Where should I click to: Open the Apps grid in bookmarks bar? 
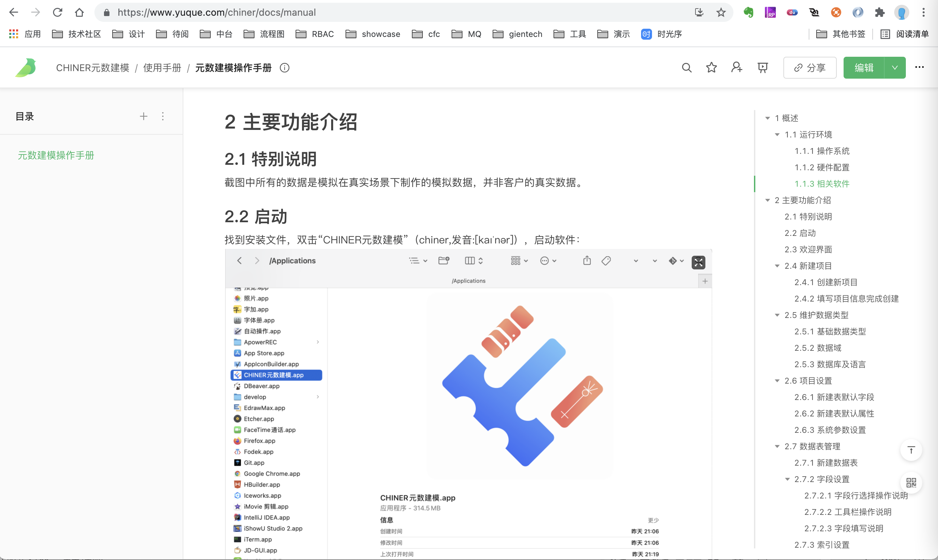pos(13,34)
